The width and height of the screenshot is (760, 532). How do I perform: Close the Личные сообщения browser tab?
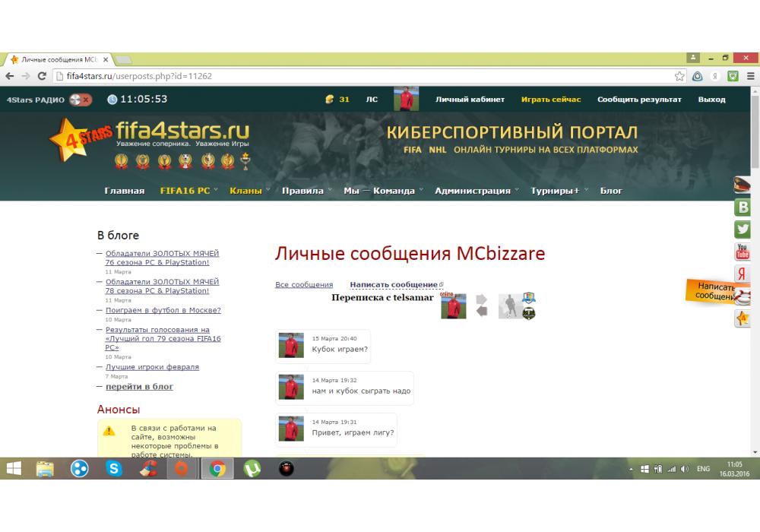[106, 59]
